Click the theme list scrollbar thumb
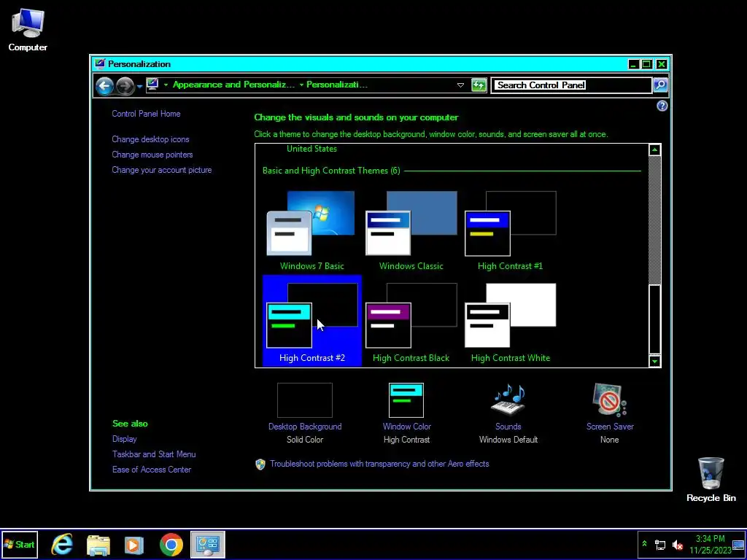This screenshot has height=560, width=747. (654, 319)
